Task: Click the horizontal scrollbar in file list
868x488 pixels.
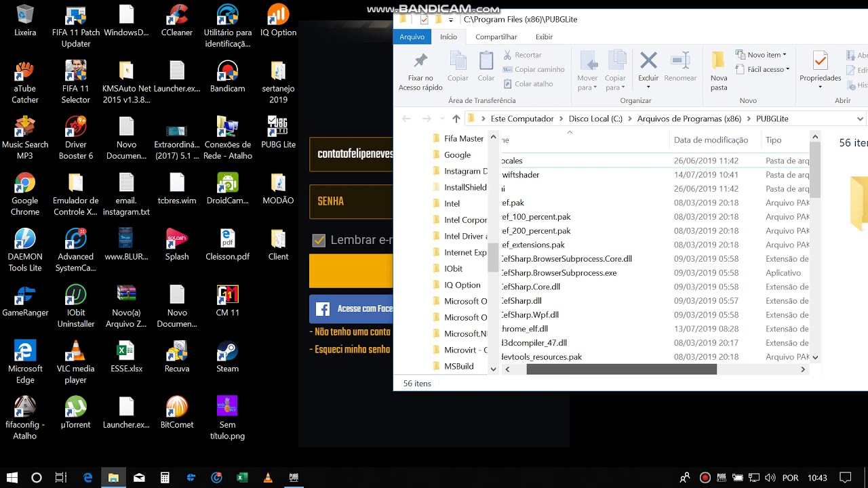Action: [621, 369]
